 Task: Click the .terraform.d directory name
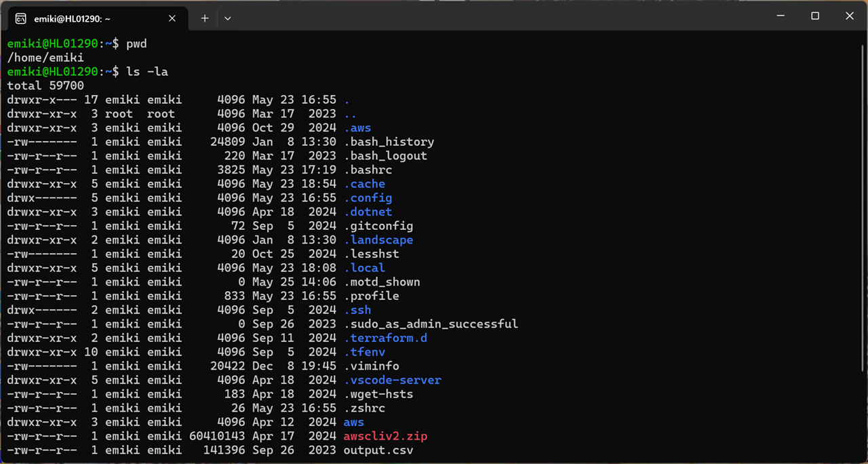pyautogui.click(x=385, y=338)
